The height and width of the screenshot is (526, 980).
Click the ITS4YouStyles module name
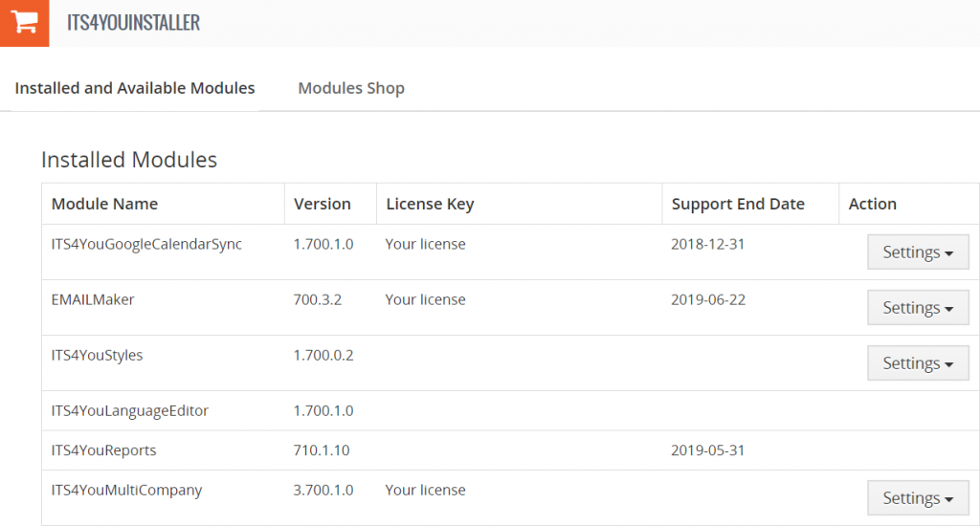click(97, 356)
